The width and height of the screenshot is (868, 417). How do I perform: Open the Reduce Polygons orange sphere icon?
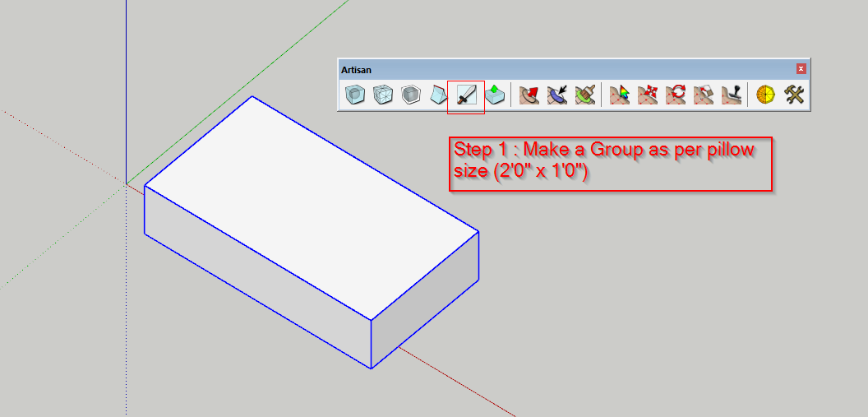pos(765,95)
